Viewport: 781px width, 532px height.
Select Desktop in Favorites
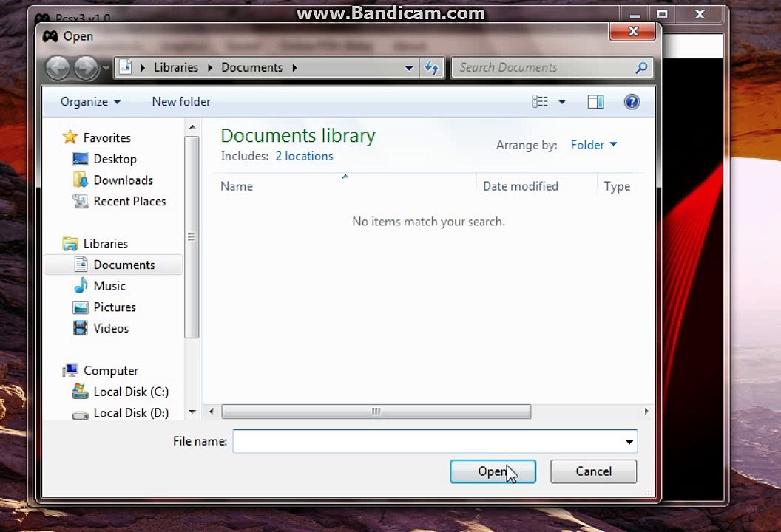click(x=115, y=159)
